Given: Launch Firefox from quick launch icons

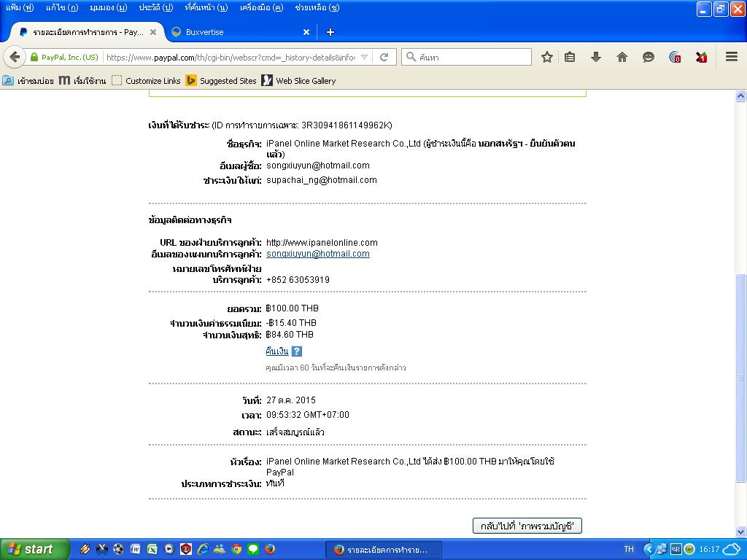Looking at the screenshot, I should click(x=270, y=549).
